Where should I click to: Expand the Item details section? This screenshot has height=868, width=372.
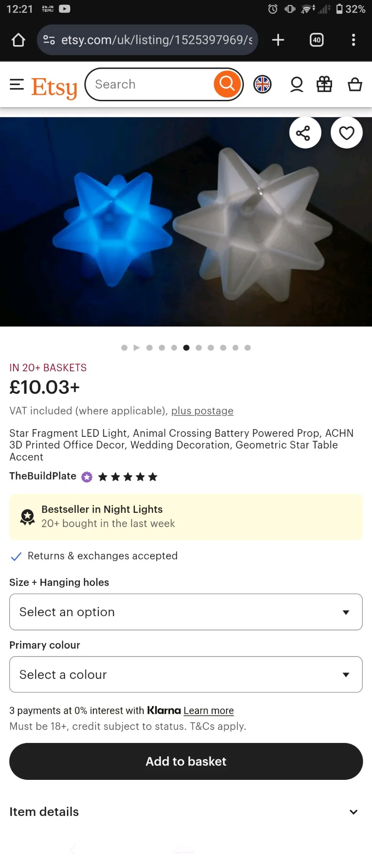click(186, 812)
